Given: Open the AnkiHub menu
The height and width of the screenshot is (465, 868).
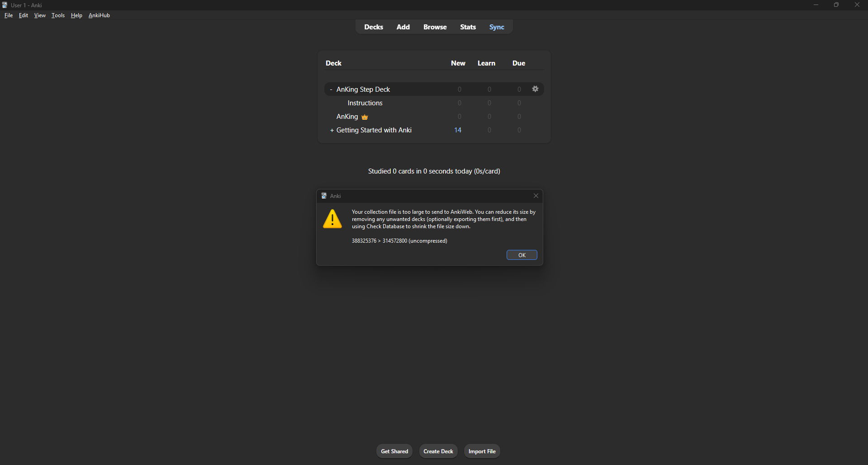Looking at the screenshot, I should coord(99,15).
